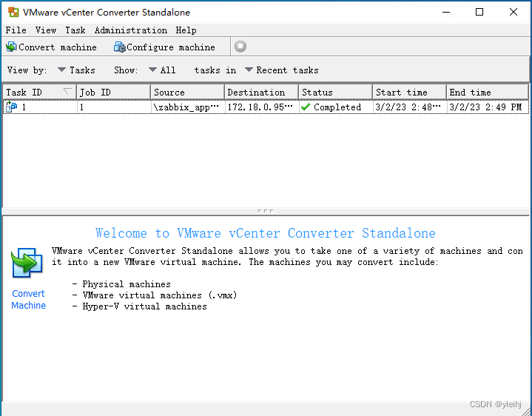Image resolution: width=532 pixels, height=416 pixels.
Task: Open the View menu
Action: 46,30
